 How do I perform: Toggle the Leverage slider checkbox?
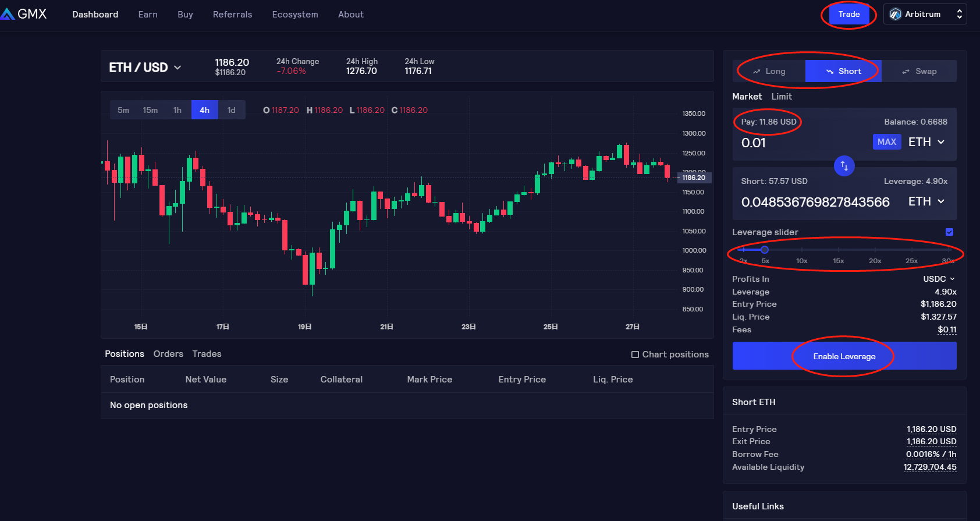949,232
